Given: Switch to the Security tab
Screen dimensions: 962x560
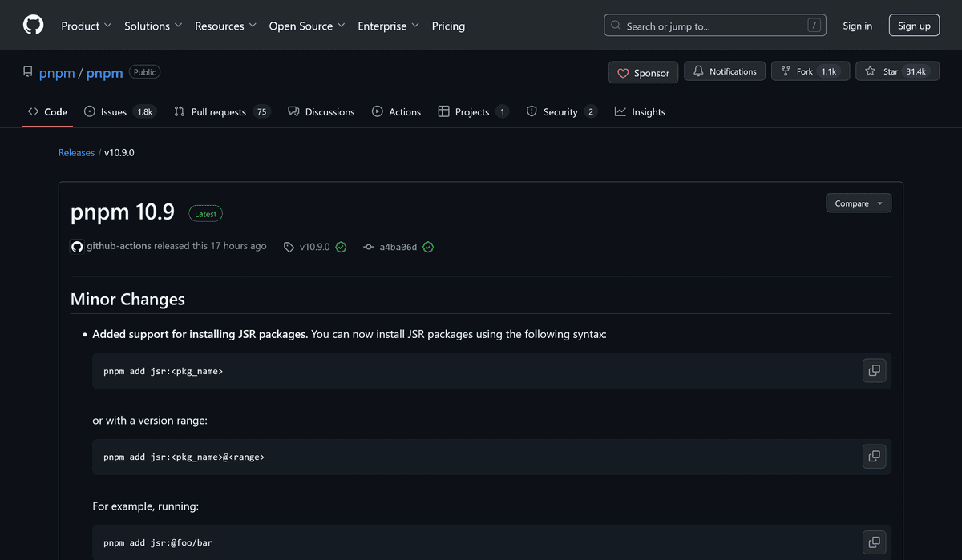Looking at the screenshot, I should (x=561, y=112).
